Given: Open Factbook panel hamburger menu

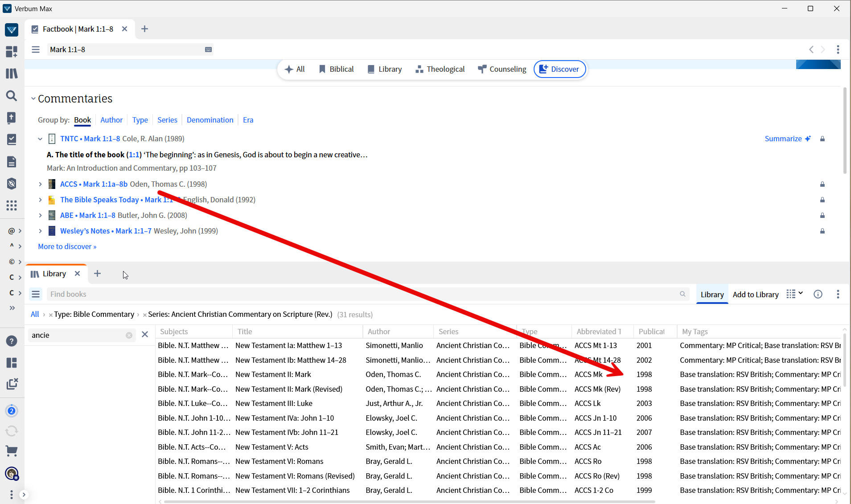Looking at the screenshot, I should (36, 49).
